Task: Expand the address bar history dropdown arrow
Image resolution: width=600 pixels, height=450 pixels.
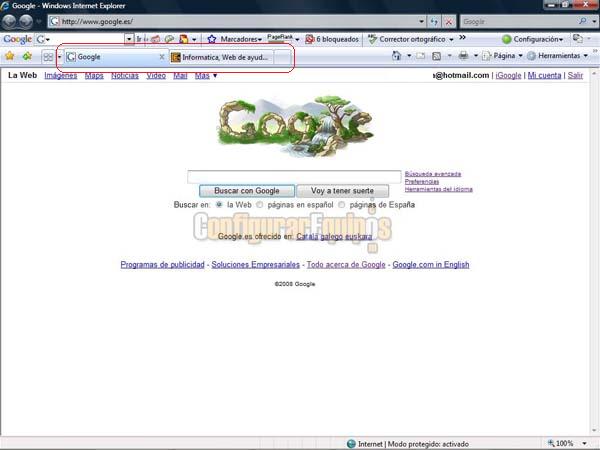Action: 421,22
